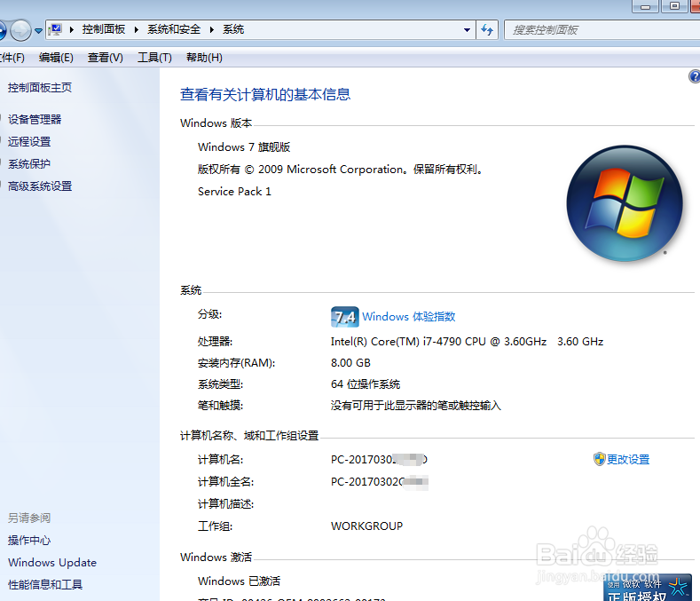Click the blue help question icon

click(694, 76)
